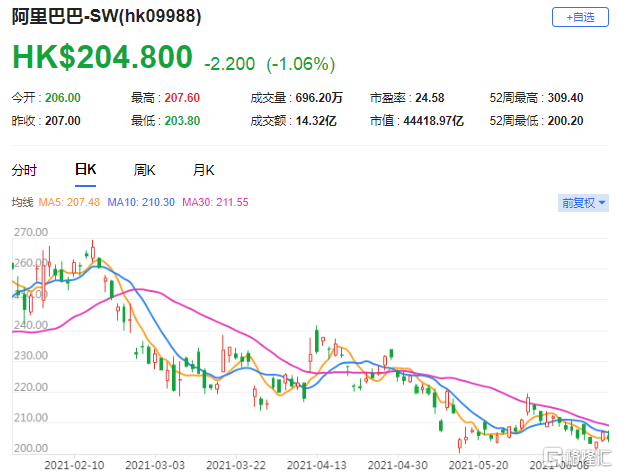Viewport: 618px width, 474px height.
Task: Add stock with +自选 button
Action: point(580,17)
